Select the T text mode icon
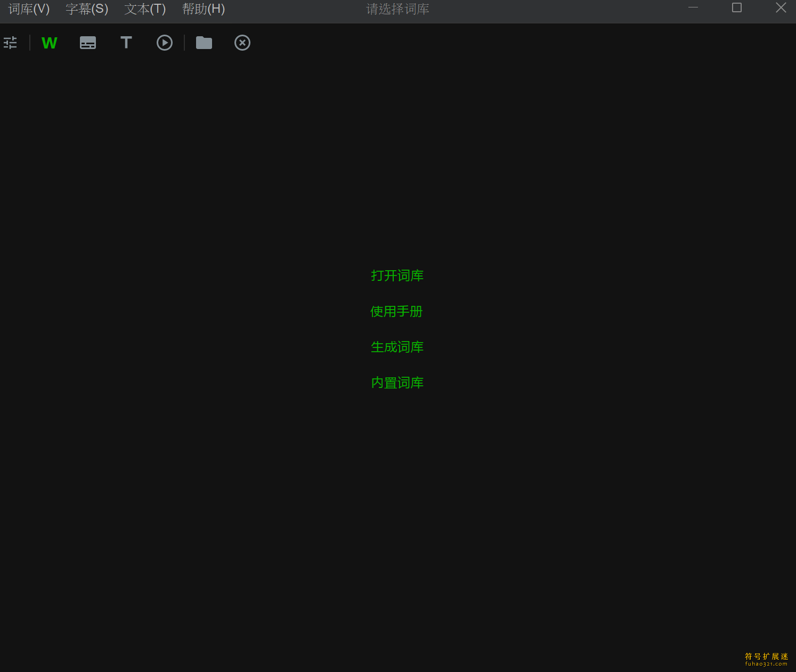 [x=126, y=43]
